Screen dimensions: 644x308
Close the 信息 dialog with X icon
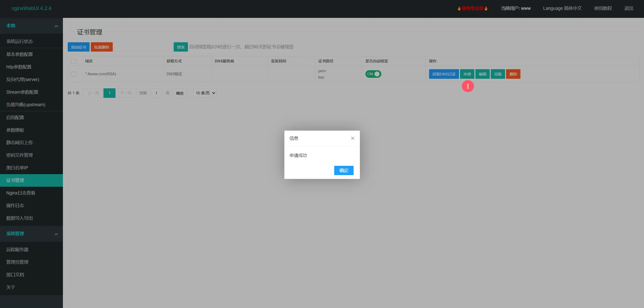coord(353,138)
